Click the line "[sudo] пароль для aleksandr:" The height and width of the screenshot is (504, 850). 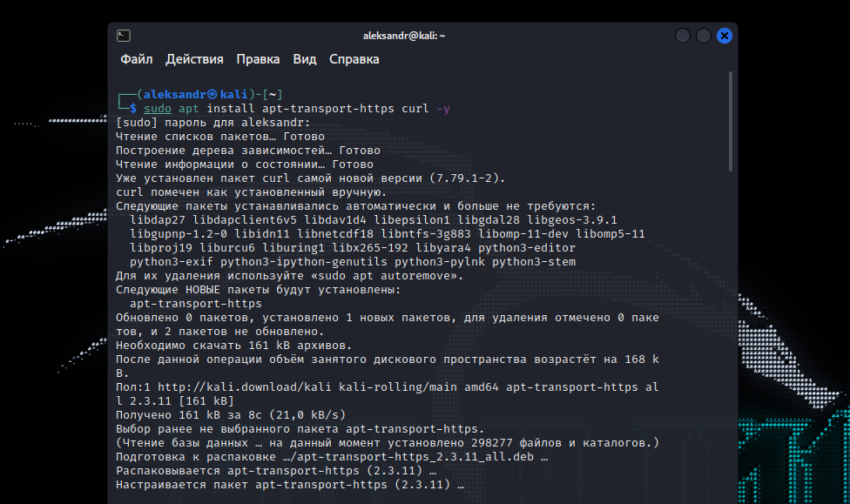tap(213, 123)
